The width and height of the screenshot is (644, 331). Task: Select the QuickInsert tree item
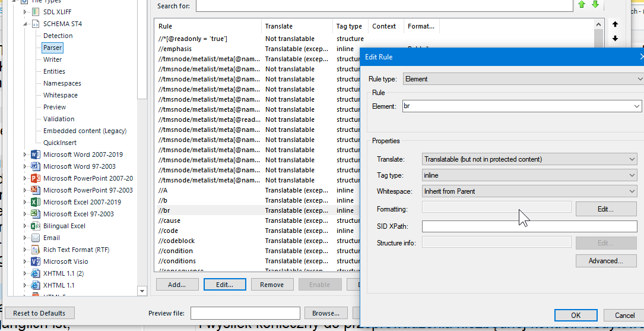(x=60, y=143)
